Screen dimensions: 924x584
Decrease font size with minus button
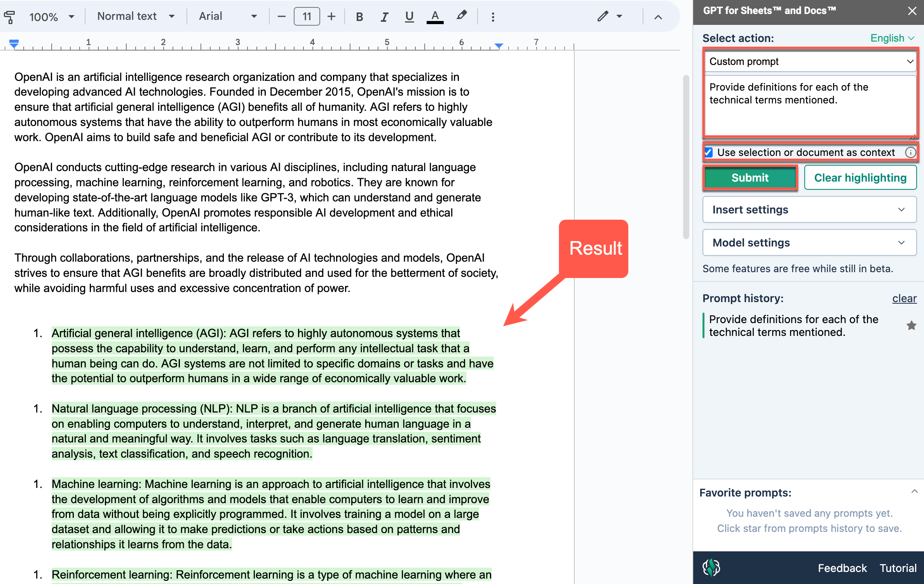[282, 16]
